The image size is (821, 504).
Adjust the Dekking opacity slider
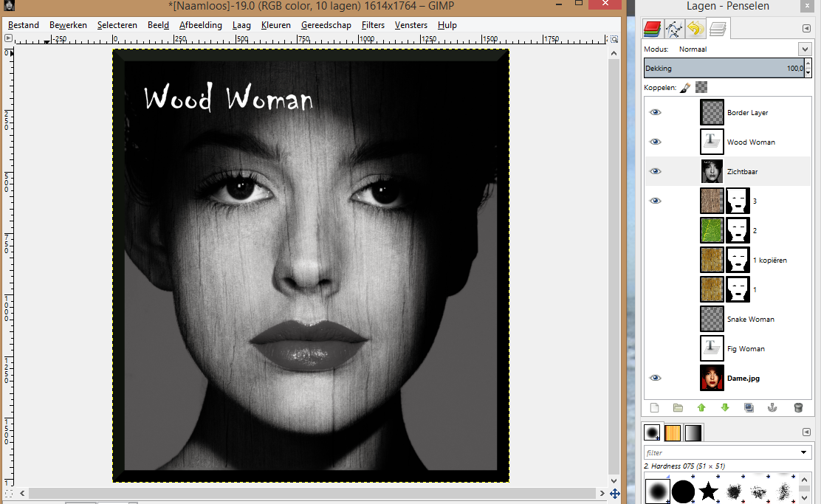(x=724, y=68)
